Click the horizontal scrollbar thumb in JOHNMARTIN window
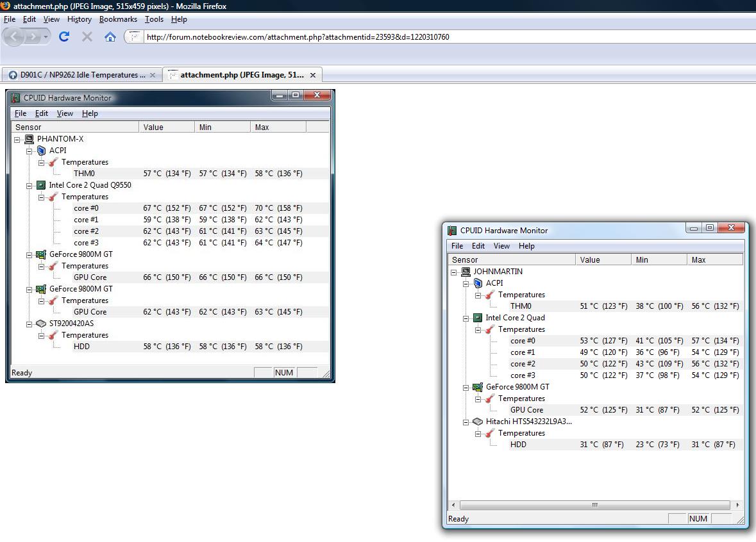Viewport: 756px width, 542px height. click(x=595, y=505)
